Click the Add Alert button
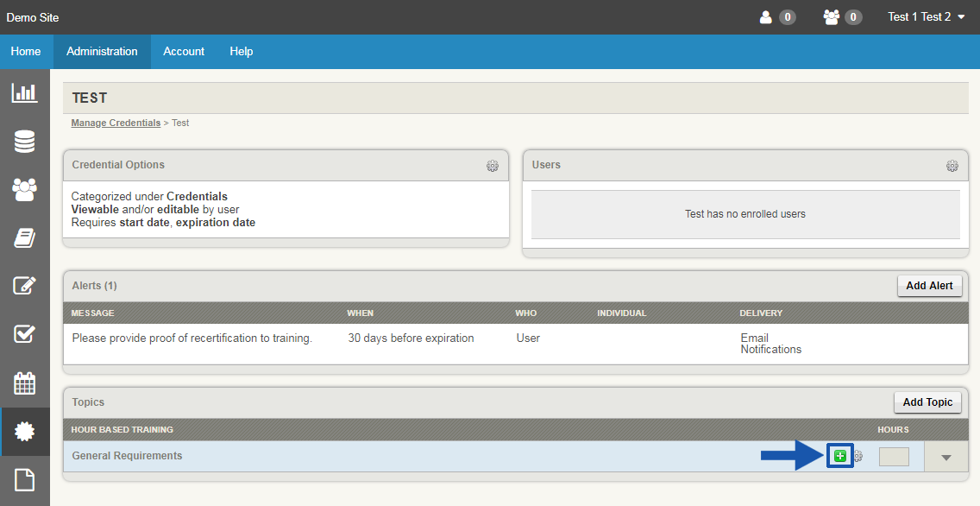 coord(930,285)
